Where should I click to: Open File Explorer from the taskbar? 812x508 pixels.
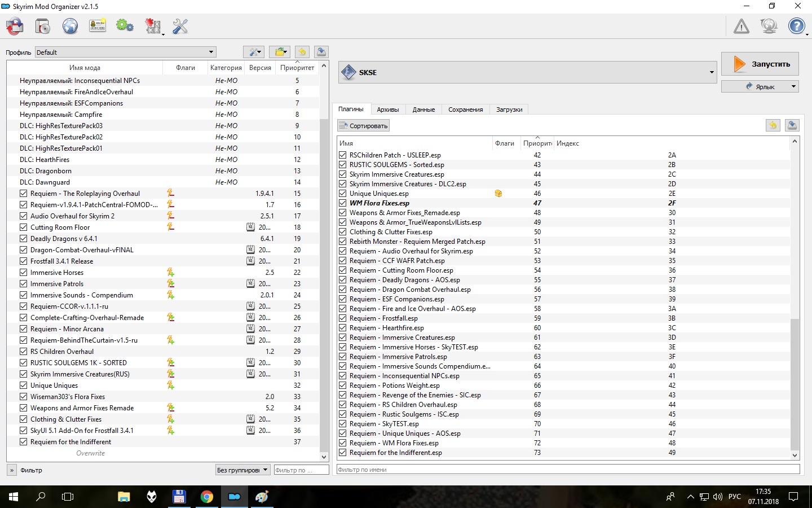tap(123, 497)
